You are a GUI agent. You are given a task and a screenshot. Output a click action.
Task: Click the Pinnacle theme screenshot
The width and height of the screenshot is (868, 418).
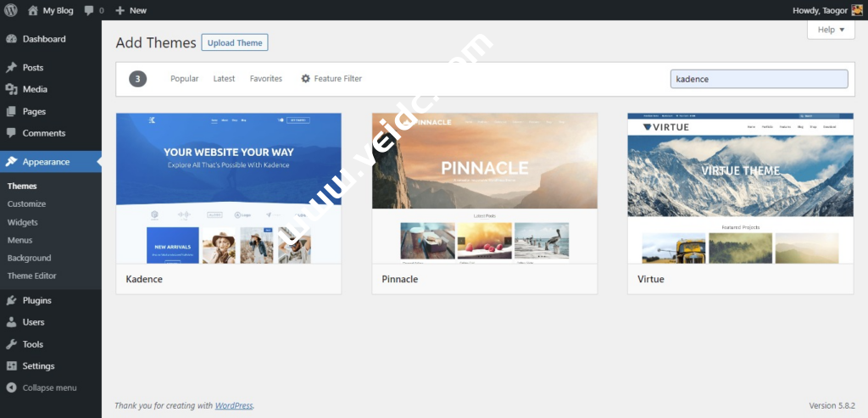484,188
